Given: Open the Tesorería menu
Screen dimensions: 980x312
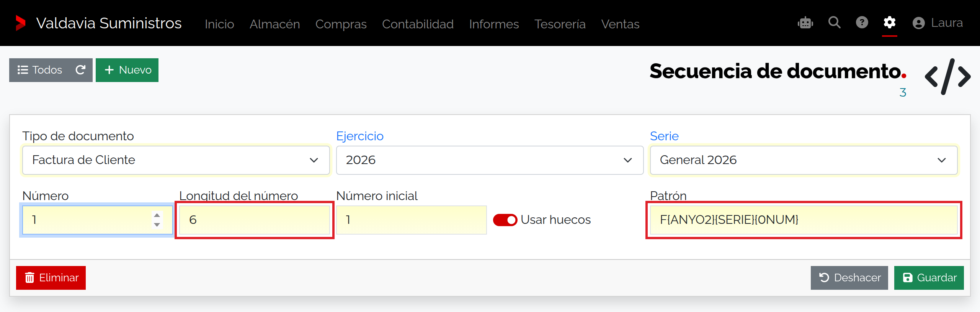Looking at the screenshot, I should tap(560, 24).
